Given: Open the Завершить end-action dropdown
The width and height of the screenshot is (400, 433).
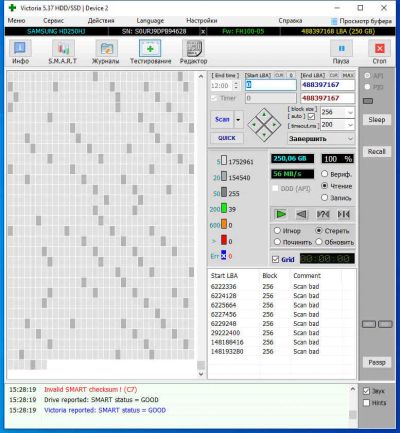Looking at the screenshot, I should click(321, 139).
